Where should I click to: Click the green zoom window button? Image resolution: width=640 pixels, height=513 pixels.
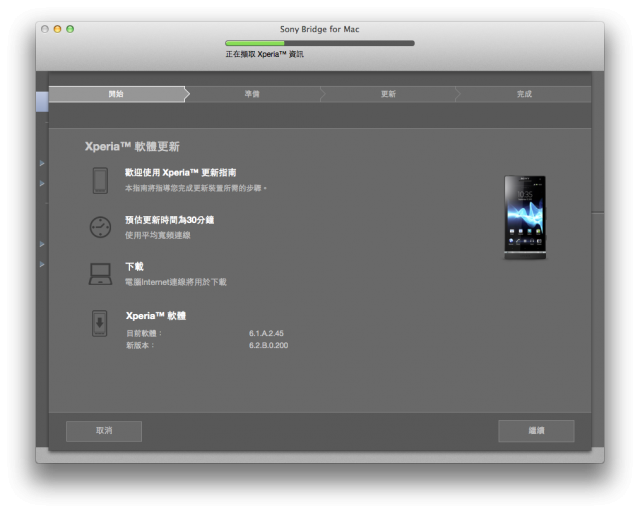click(x=70, y=29)
